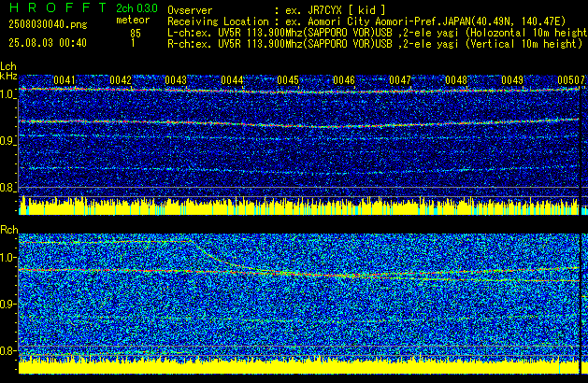Click the meteor count value '85'
Viewport: 588px width, 383px height.
[136, 34]
